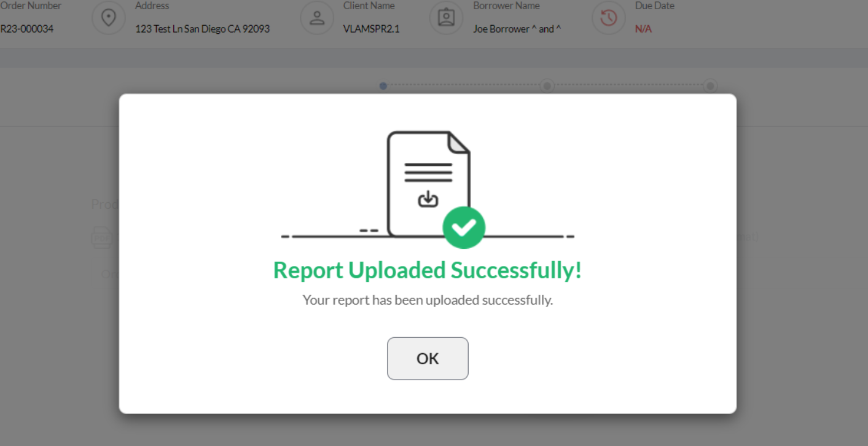Click the OK button in the dialog
The height and width of the screenshot is (446, 868).
(x=428, y=358)
